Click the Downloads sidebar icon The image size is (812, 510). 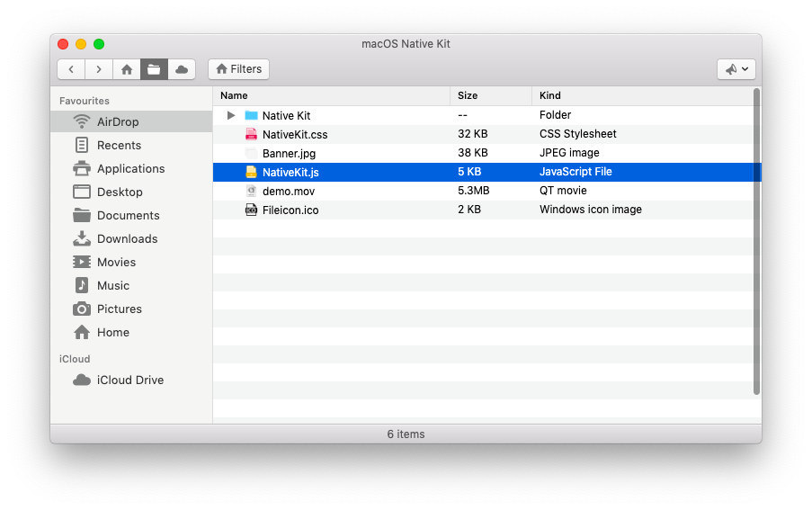point(81,238)
